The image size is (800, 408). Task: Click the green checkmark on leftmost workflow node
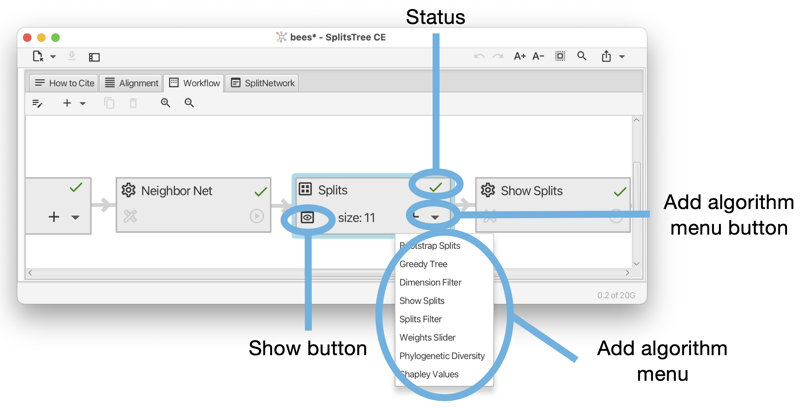[x=76, y=188]
